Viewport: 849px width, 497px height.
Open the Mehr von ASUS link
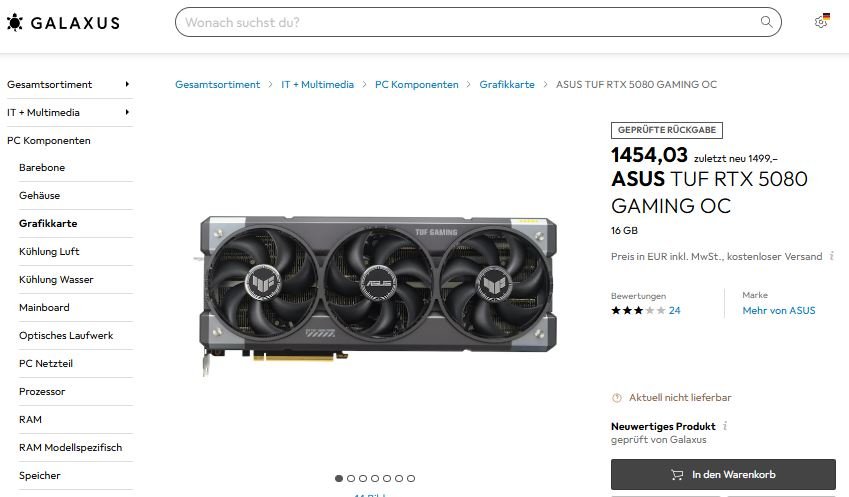coord(779,311)
